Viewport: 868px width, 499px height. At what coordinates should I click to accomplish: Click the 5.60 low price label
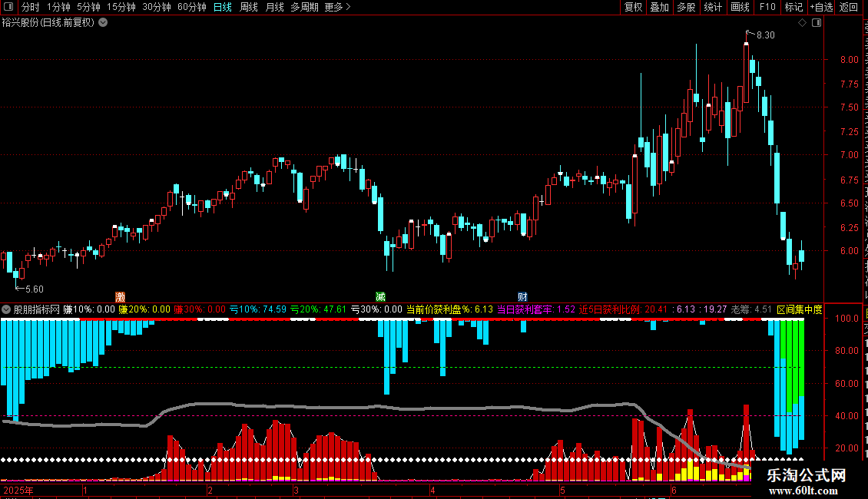tap(35, 289)
